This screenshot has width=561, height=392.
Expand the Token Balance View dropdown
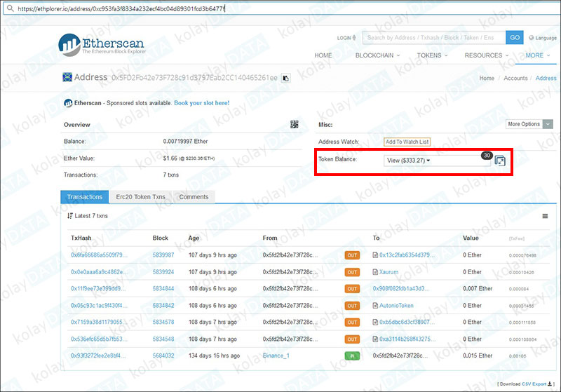(409, 161)
